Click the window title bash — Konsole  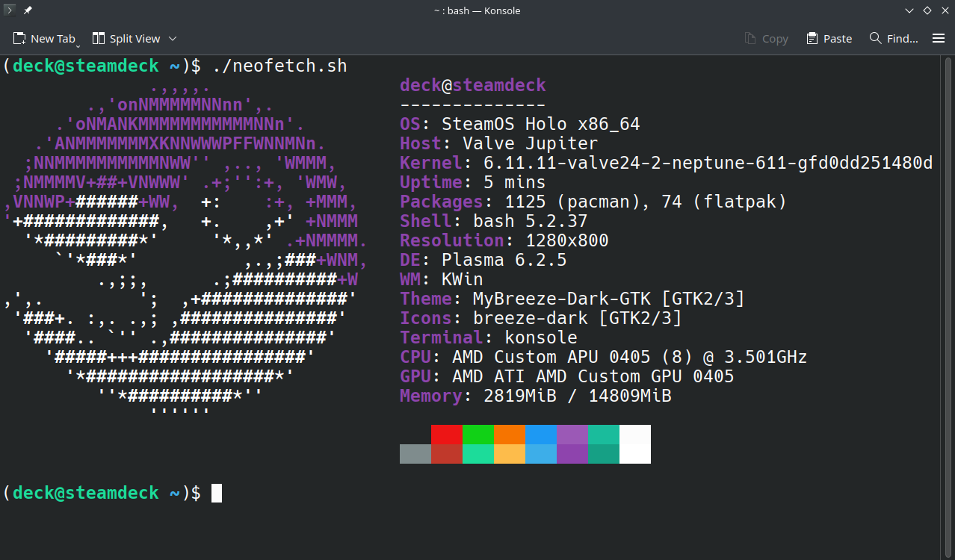tap(477, 10)
